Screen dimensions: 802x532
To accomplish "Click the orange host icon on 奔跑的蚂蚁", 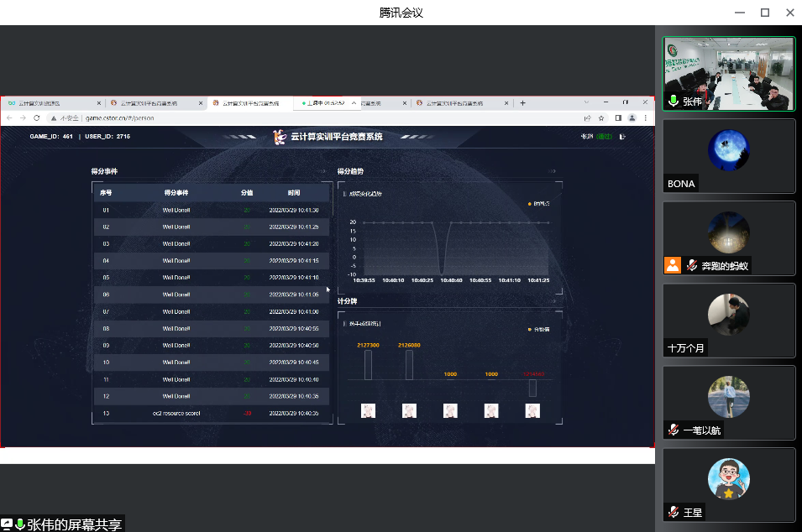I will [x=673, y=265].
